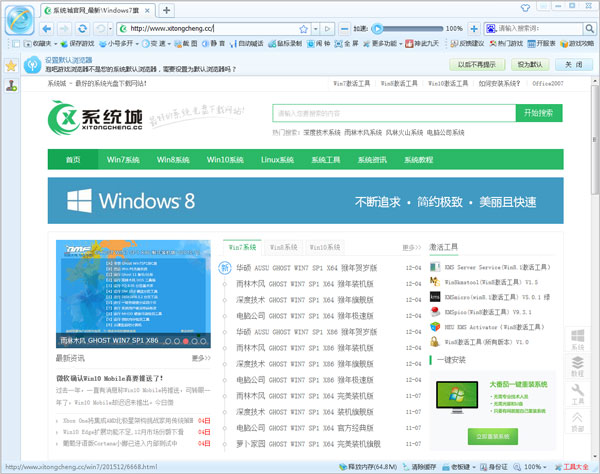The width and height of the screenshot is (600, 474).
Task: Expand the 收藏夹 favorites dropdown
Action: click(x=56, y=44)
